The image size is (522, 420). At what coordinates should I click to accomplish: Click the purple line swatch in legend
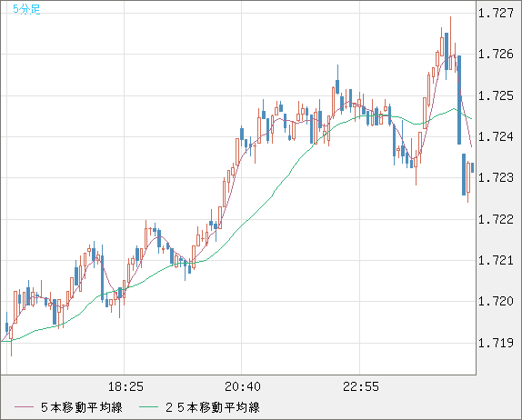(24, 407)
